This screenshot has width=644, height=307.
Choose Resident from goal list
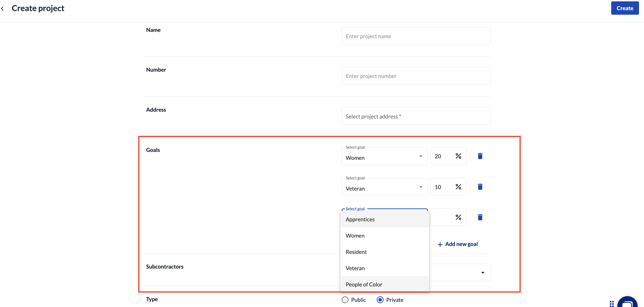click(x=356, y=252)
